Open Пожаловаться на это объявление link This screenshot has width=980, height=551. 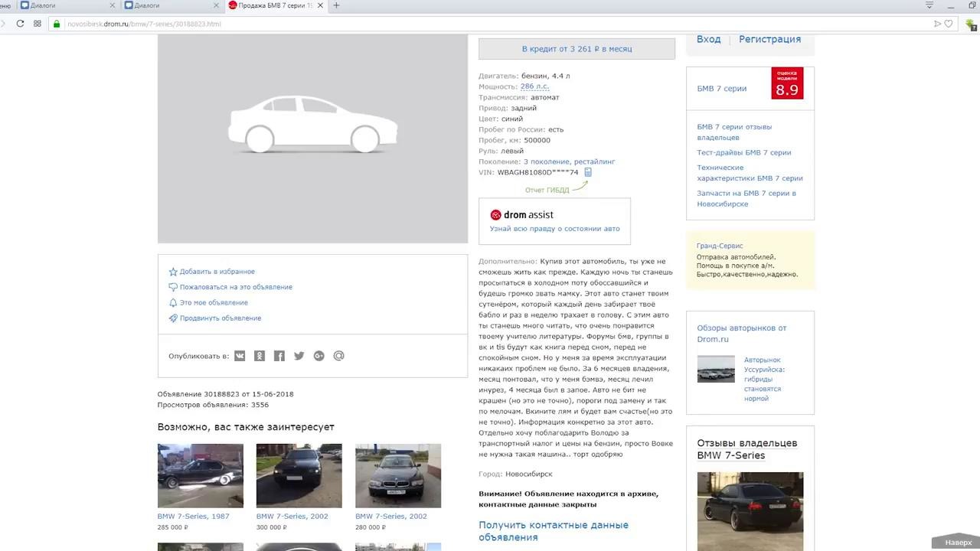tap(236, 287)
